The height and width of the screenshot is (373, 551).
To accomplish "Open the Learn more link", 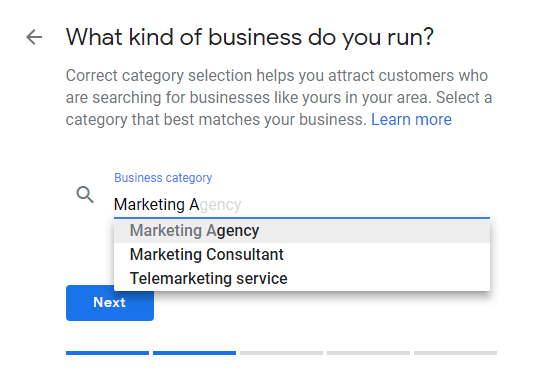I will [x=411, y=120].
